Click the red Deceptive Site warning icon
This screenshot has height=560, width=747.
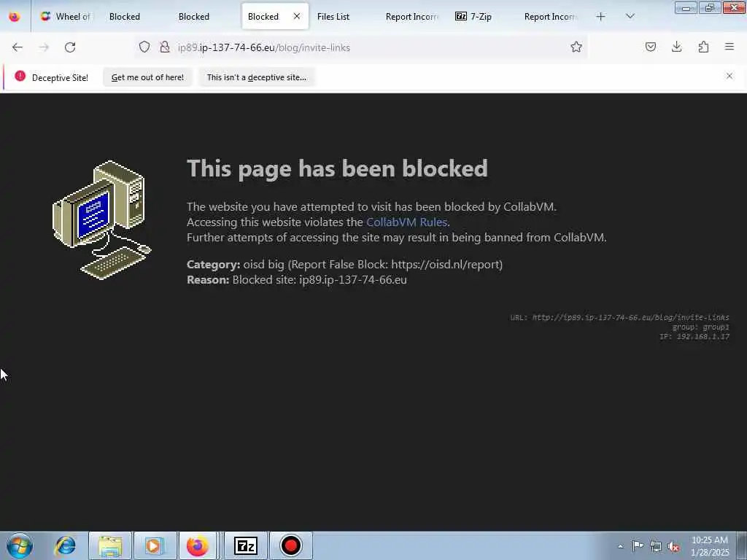(20, 76)
